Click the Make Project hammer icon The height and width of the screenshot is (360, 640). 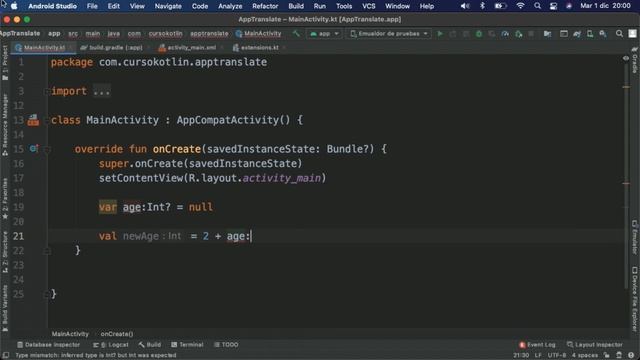296,34
